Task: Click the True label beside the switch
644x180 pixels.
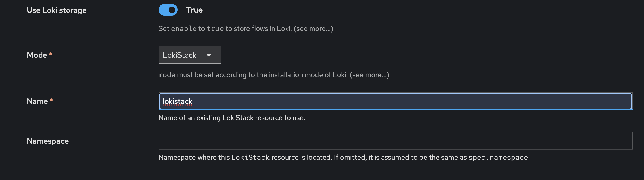Action: (194, 10)
